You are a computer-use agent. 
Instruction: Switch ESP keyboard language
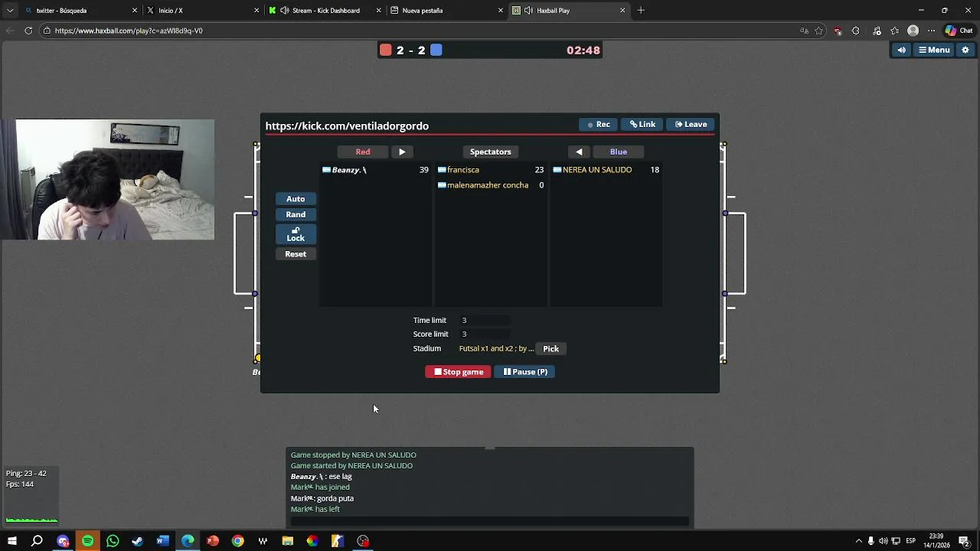coord(911,541)
